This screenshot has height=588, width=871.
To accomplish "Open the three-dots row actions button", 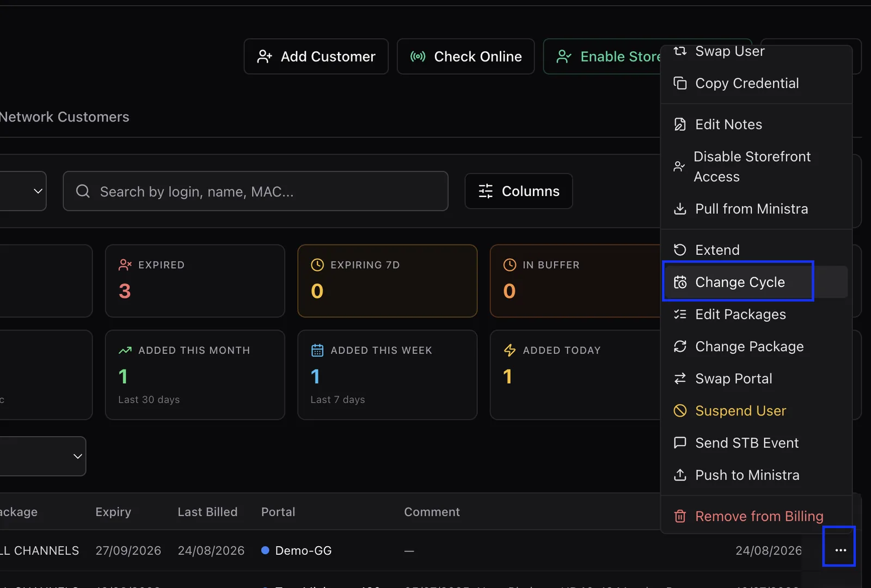I will 841,550.
